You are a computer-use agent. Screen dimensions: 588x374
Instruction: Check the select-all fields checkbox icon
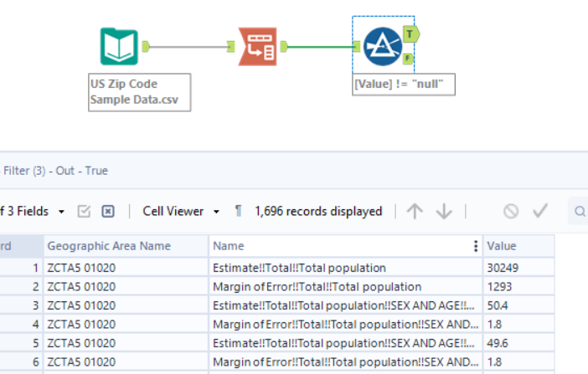tap(84, 212)
